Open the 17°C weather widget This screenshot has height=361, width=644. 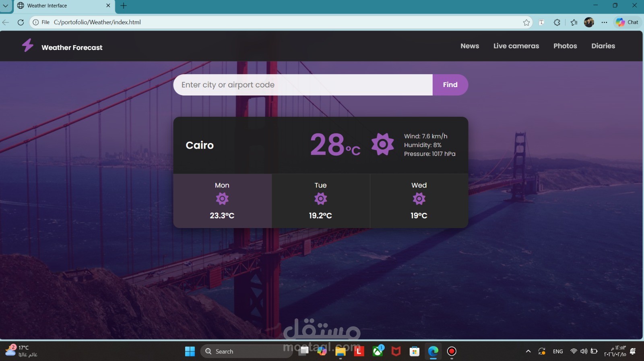click(21, 351)
